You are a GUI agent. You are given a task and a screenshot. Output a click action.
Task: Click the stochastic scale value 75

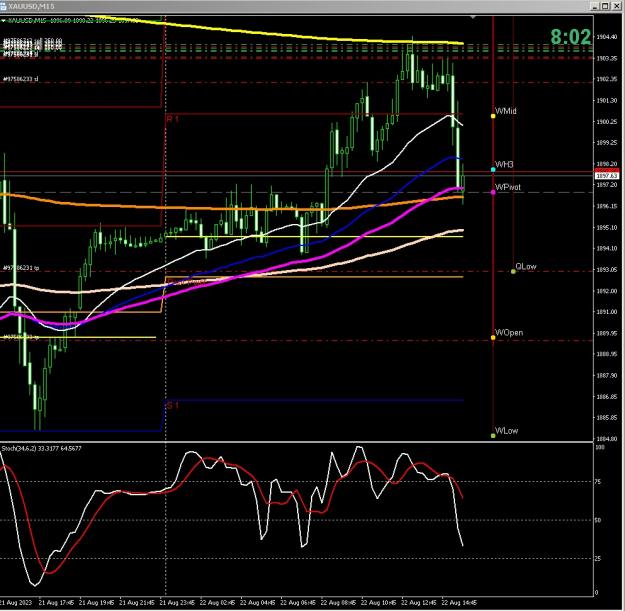(597, 482)
